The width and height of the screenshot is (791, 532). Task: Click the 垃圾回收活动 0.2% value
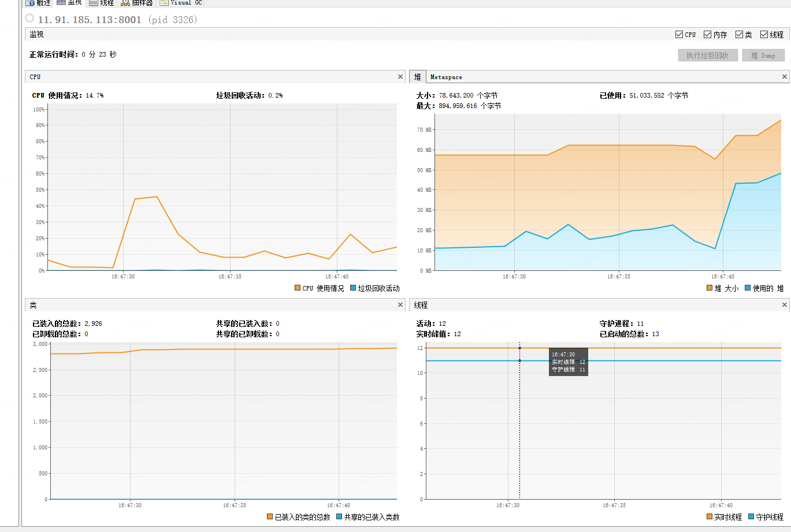(x=276, y=95)
